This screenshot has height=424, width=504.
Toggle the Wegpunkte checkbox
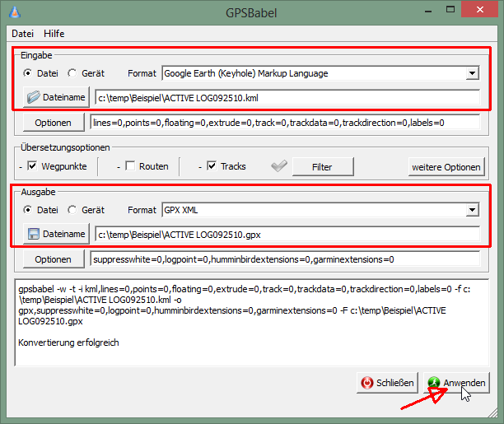(33, 166)
